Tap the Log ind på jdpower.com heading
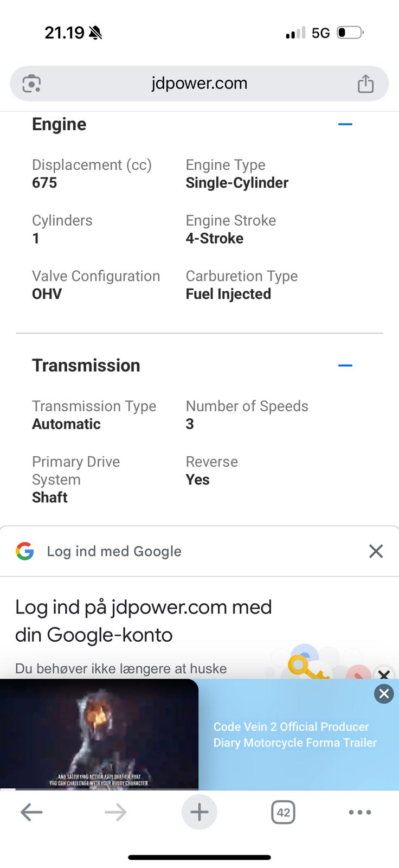 coord(144,621)
